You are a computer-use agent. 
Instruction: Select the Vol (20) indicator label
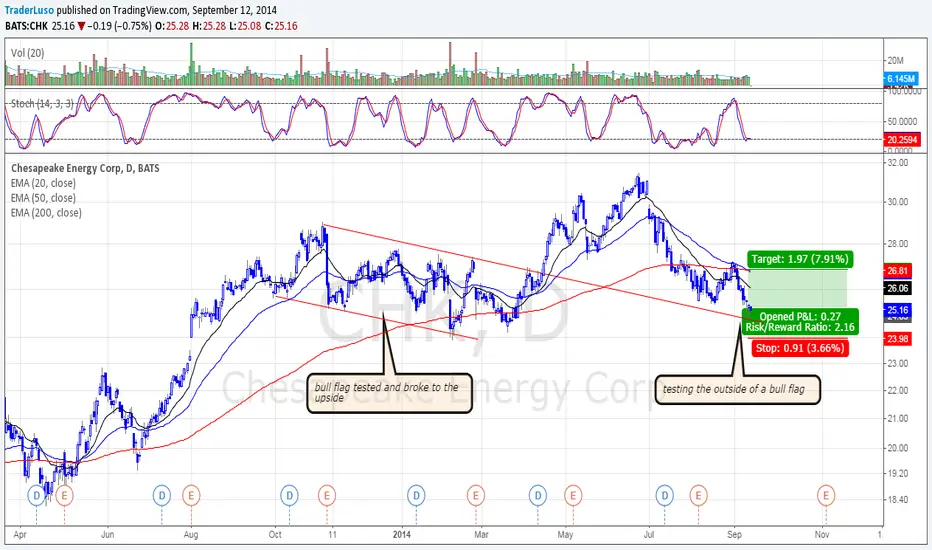27,53
